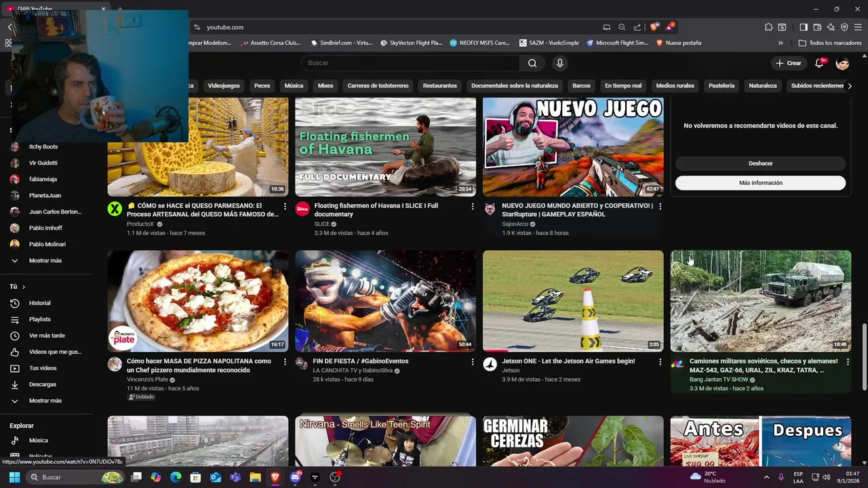The width and height of the screenshot is (868, 488).
Task: Open Windows Start menu
Action: [x=14, y=477]
